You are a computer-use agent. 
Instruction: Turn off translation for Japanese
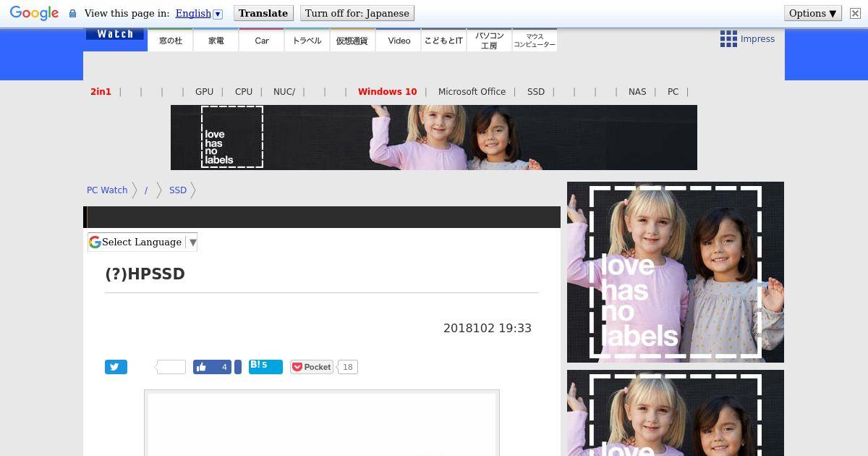[x=357, y=13]
